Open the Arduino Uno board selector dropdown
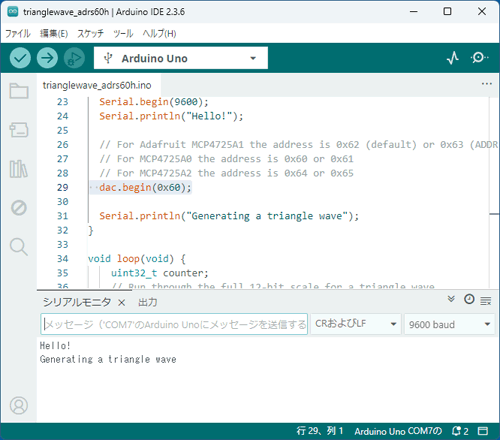500x440 pixels. 181,58
